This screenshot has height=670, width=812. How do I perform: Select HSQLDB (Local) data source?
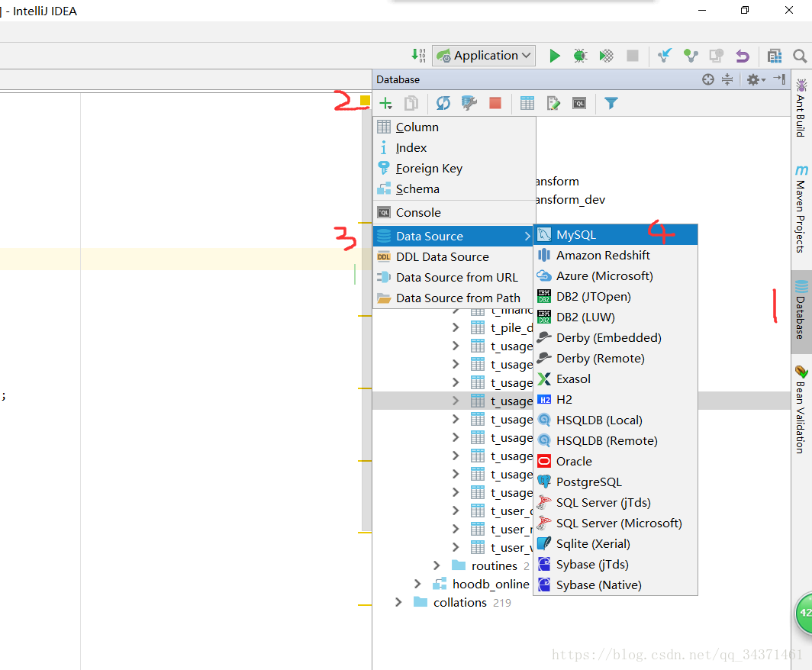tap(616, 420)
